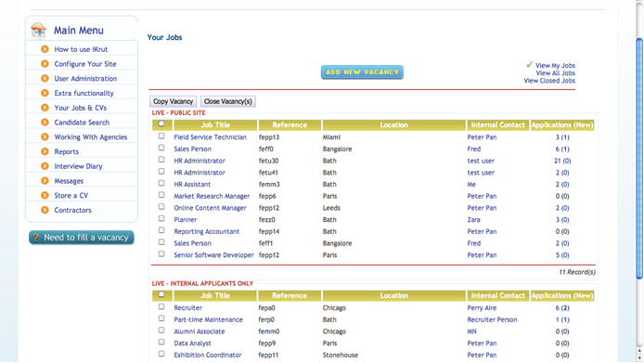The width and height of the screenshot is (644, 363).
Task: Open Interview Diary menu item
Action: tap(79, 166)
